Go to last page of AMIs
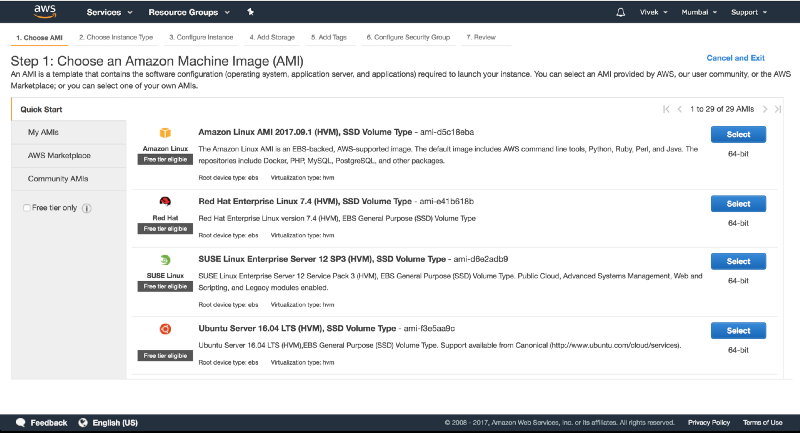800x433 pixels. (x=778, y=109)
